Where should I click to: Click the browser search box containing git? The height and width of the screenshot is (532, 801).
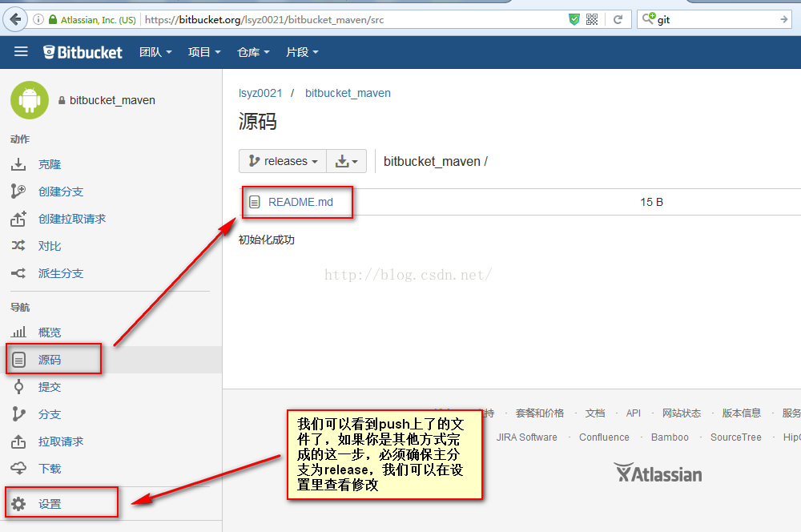(x=714, y=19)
